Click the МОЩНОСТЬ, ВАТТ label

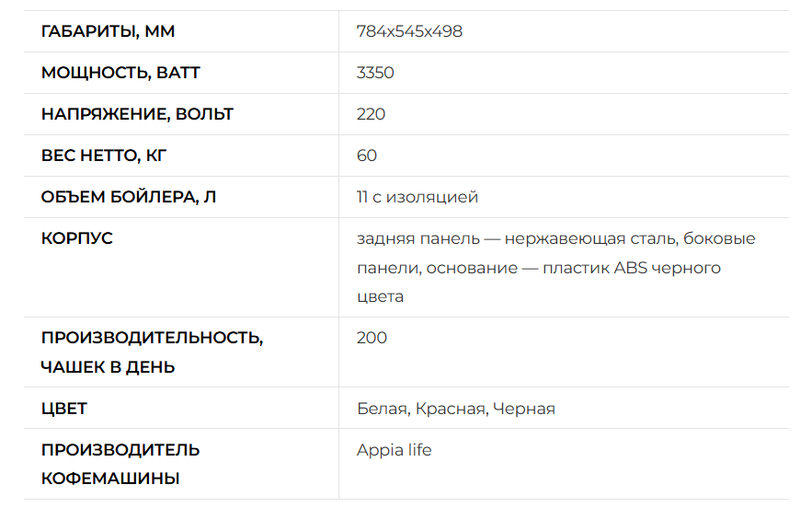[120, 73]
